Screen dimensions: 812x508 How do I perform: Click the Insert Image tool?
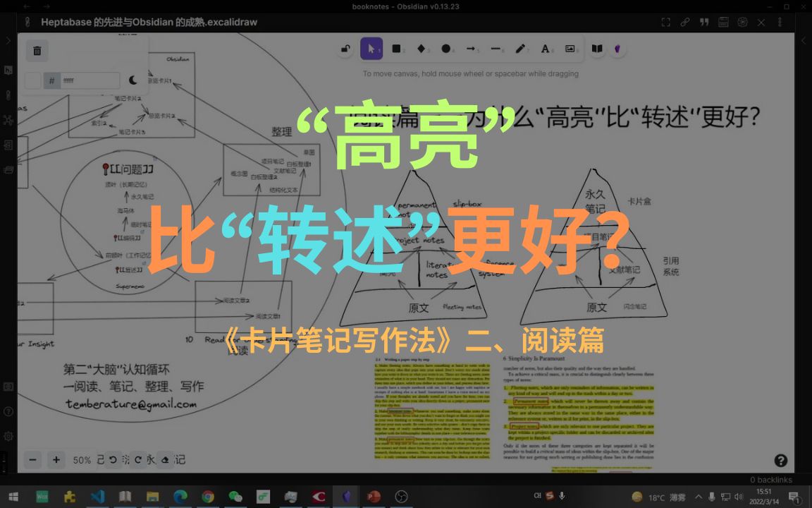(571, 48)
